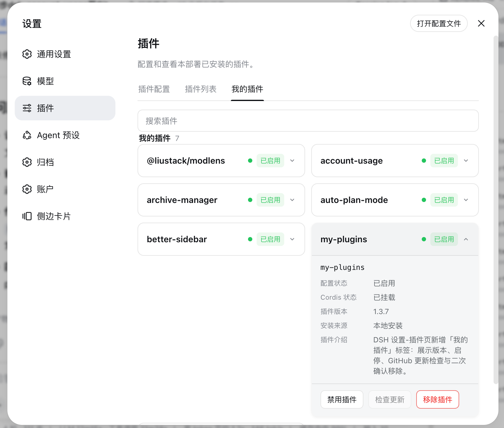504x428 pixels.
Task: Open 通用设置 in the sidebar
Action: click(x=65, y=54)
